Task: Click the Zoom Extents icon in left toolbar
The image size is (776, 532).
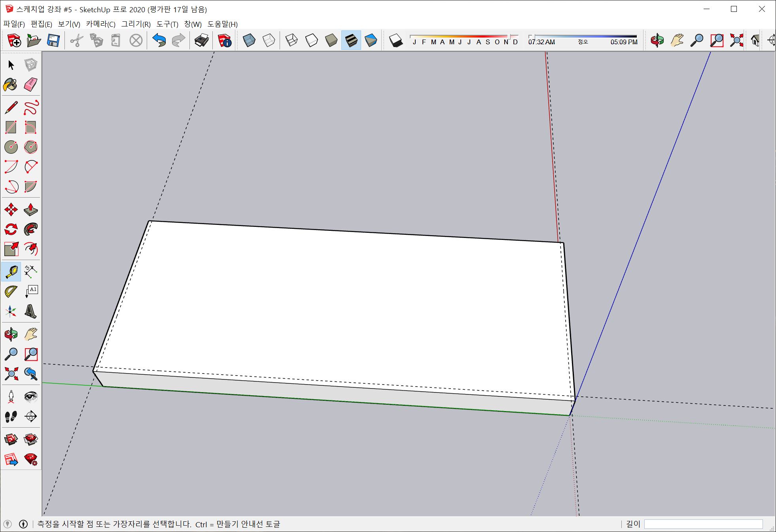Action: click(11, 374)
